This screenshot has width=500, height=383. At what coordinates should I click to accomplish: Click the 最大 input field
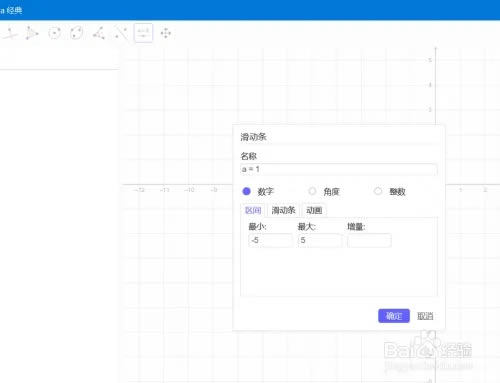pos(320,240)
